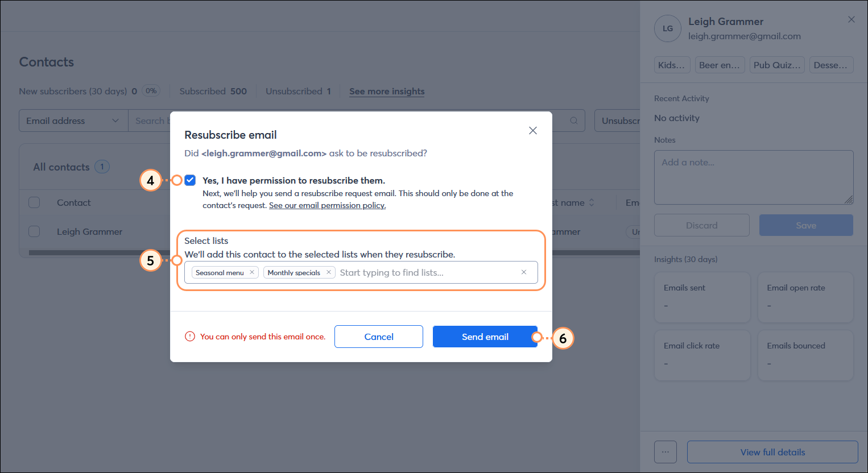Screen dimensions: 868x473
Task: Click the Unsubscribed filter button
Action: (618, 121)
